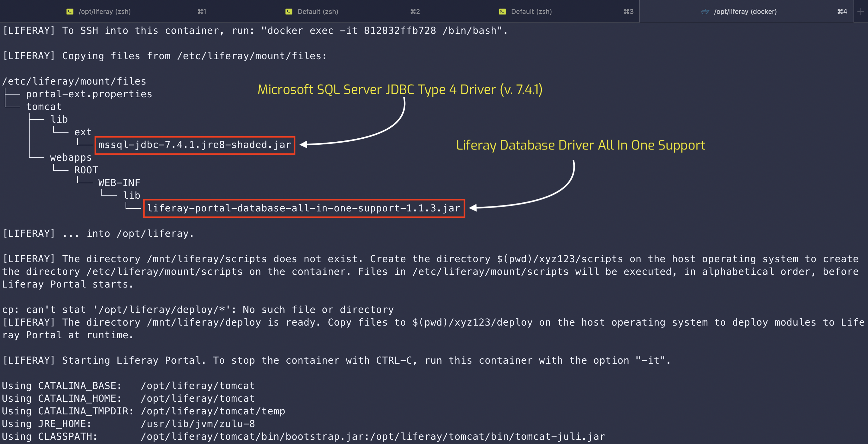Click the /etc/liferay/mount/files tree root line

click(x=74, y=81)
